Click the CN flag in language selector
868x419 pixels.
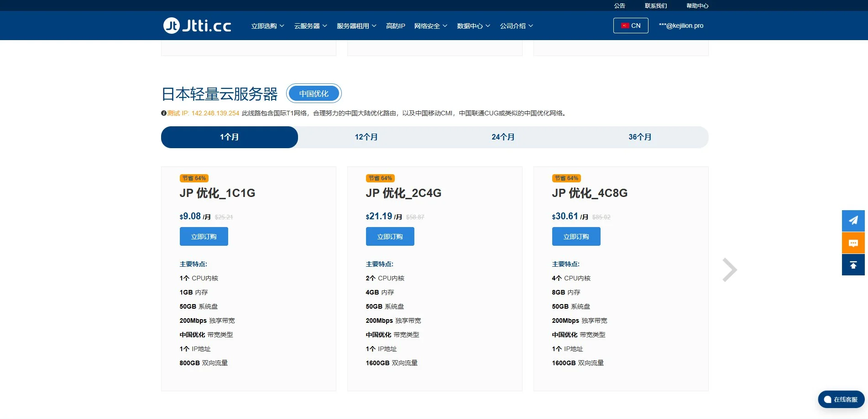click(625, 26)
